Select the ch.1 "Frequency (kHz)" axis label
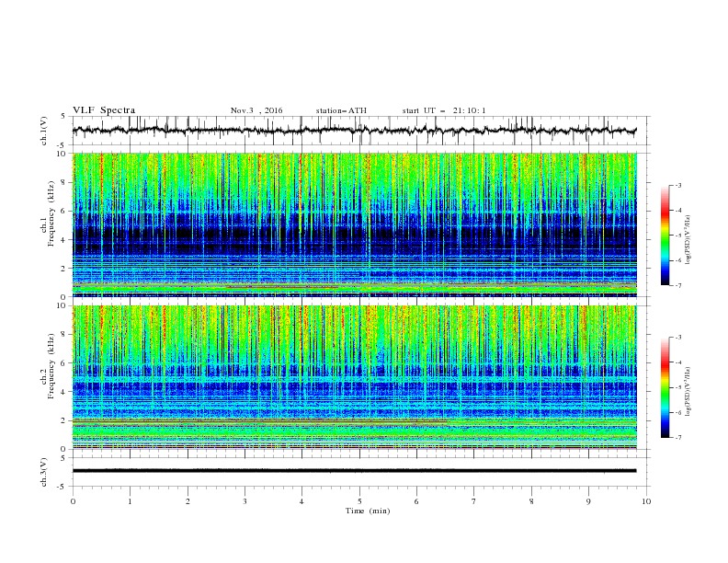This screenshot has width=728, height=563. 51,212
